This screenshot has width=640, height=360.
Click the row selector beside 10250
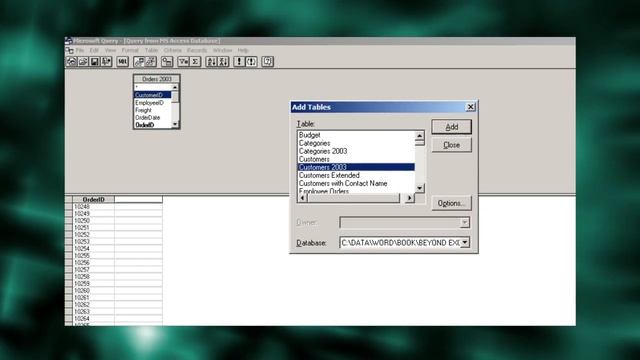click(x=69, y=220)
